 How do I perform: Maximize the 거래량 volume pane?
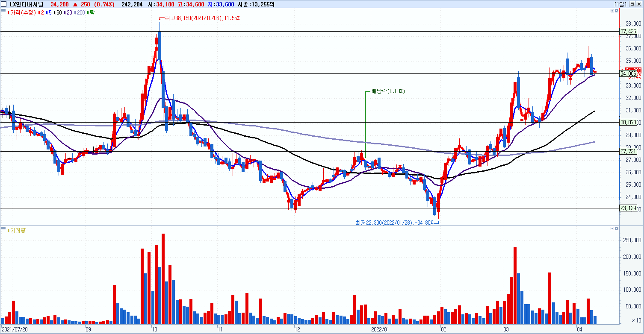(x=612, y=229)
